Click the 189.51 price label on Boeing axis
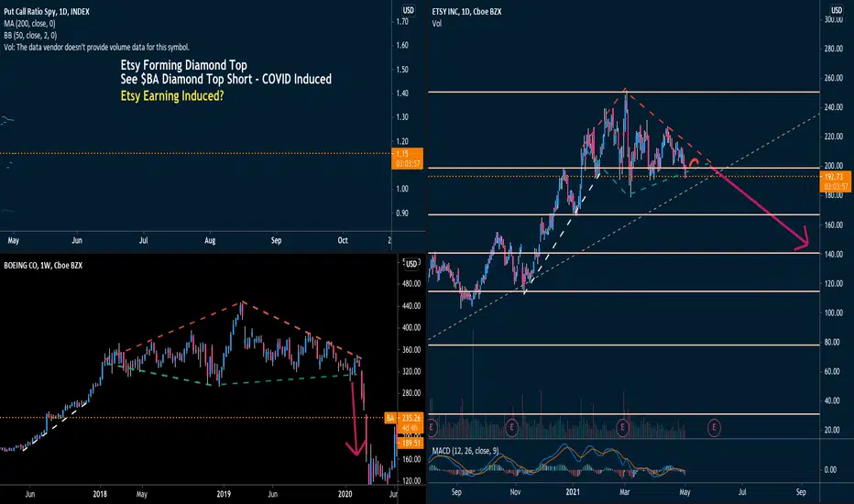Image resolution: width=854 pixels, height=504 pixels. click(411, 444)
